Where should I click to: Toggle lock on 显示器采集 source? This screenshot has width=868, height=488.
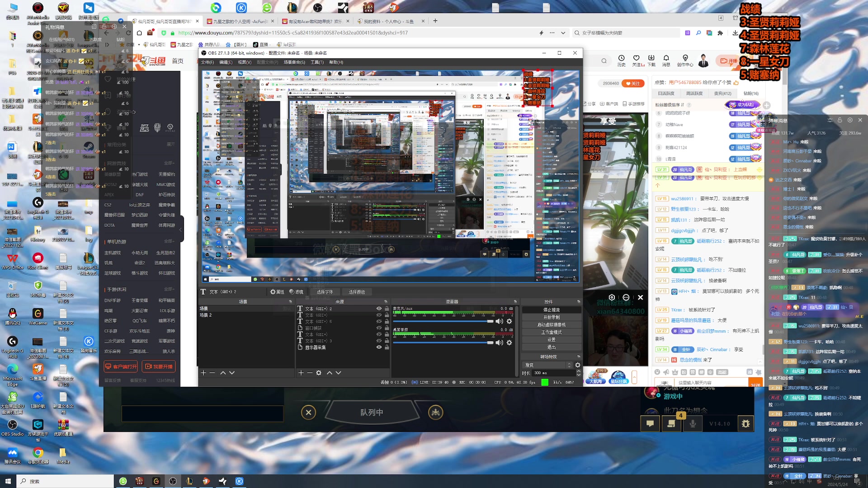point(387,347)
